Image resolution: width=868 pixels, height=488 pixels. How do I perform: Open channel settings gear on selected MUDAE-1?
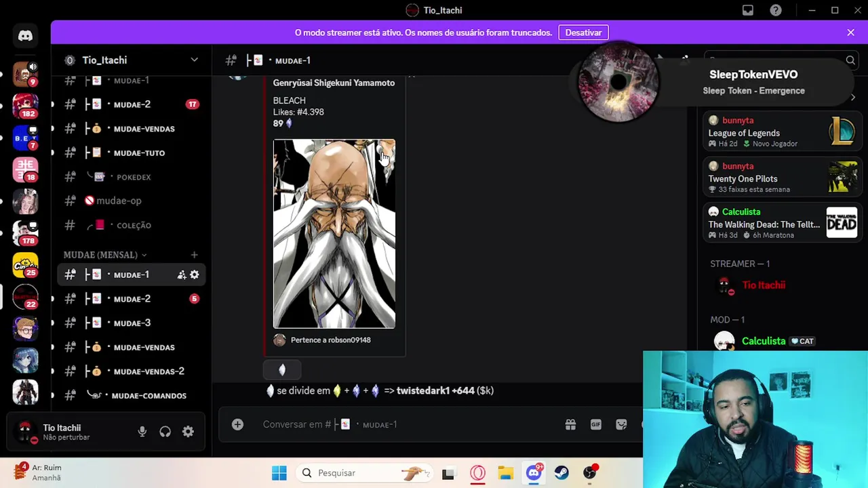(194, 274)
